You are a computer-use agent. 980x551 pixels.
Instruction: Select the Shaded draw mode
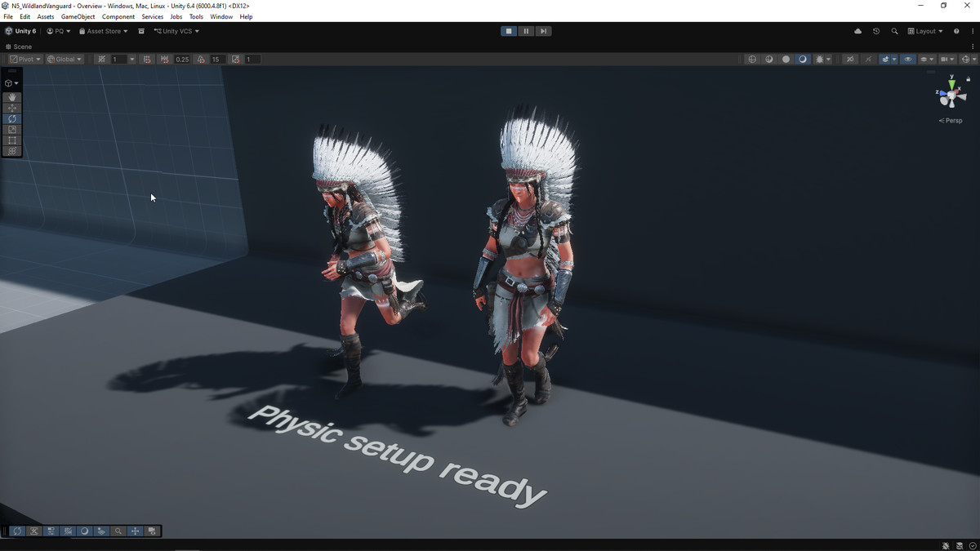[x=803, y=60]
